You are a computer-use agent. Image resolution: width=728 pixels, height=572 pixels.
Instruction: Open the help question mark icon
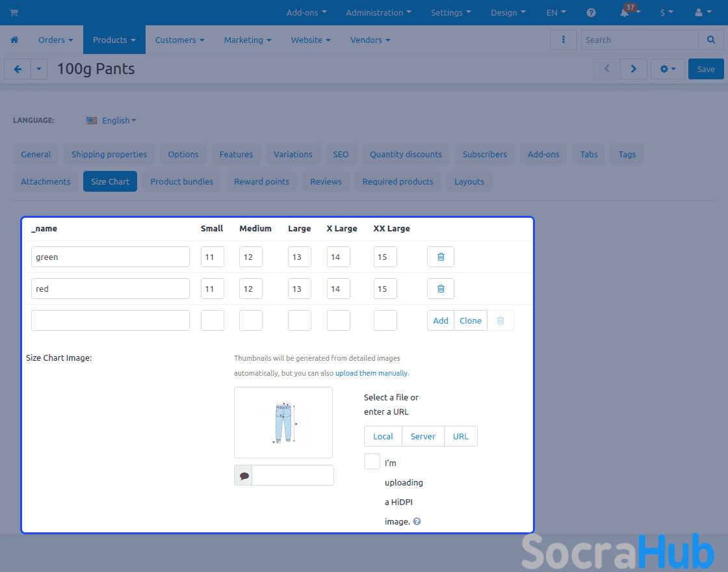(x=591, y=13)
